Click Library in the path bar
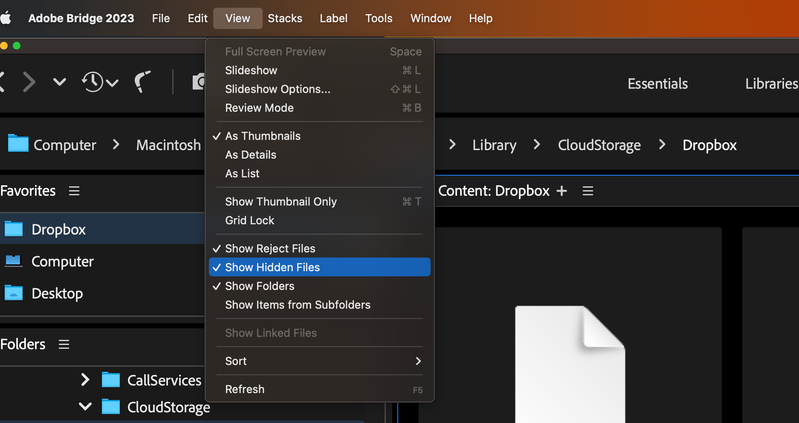 pyautogui.click(x=494, y=145)
